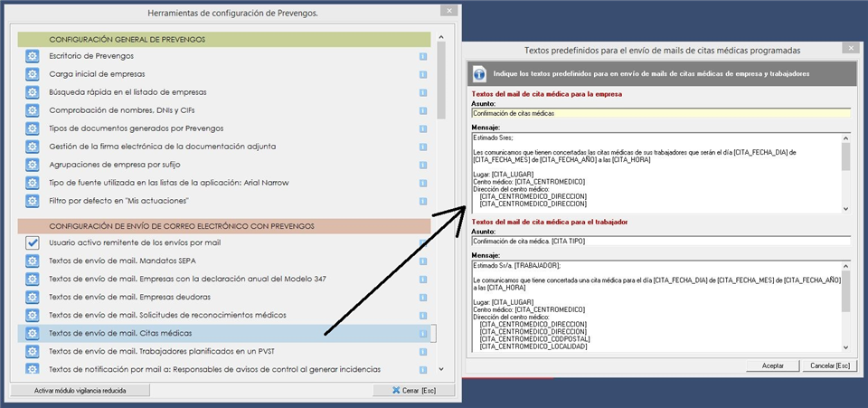
Task: Click gear icon for Gestión de la firma electrónica
Action: coord(33,147)
